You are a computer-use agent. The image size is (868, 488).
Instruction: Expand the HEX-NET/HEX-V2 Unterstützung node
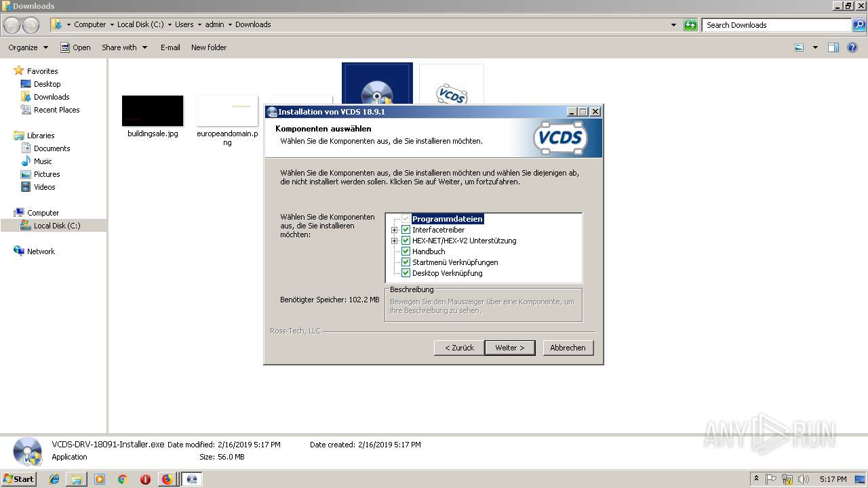point(395,241)
